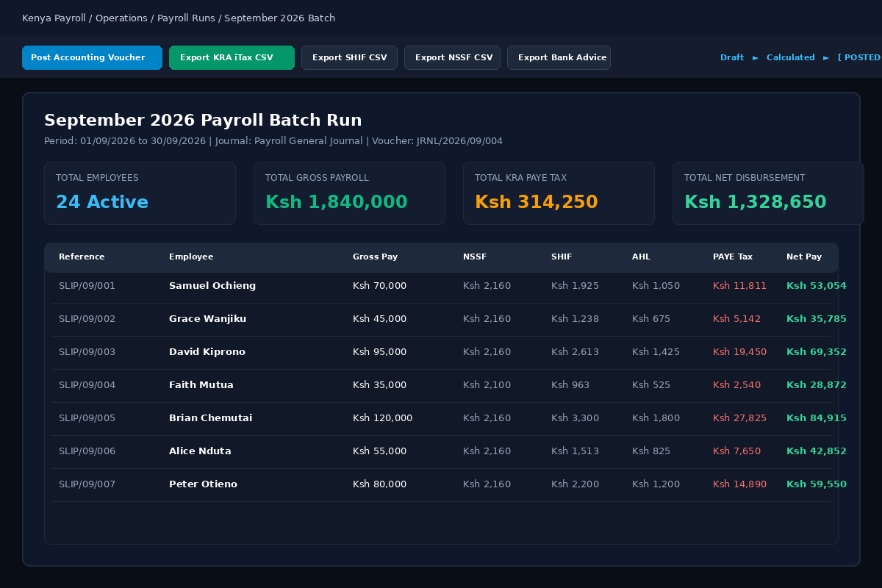Click PAYE tax Ksh 5,142
The width and height of the screenshot is (882, 588).
(x=736, y=319)
